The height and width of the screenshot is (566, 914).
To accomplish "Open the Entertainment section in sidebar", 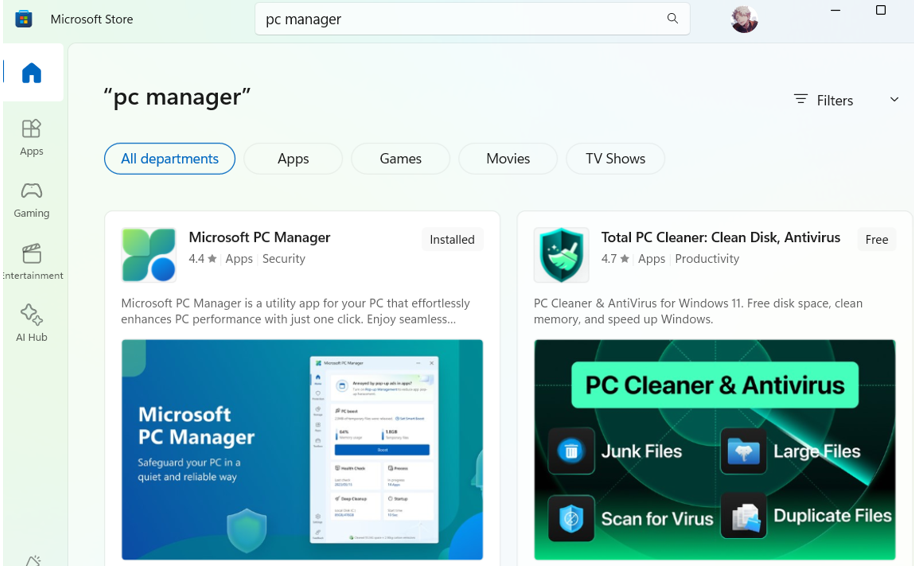I will 31,262.
